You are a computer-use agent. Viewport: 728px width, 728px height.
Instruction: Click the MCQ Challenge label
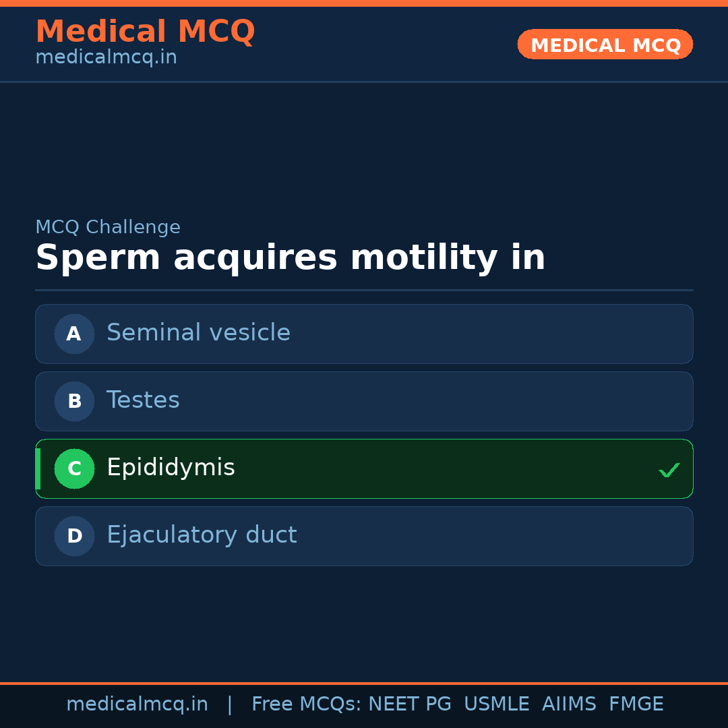pyautogui.click(x=108, y=228)
